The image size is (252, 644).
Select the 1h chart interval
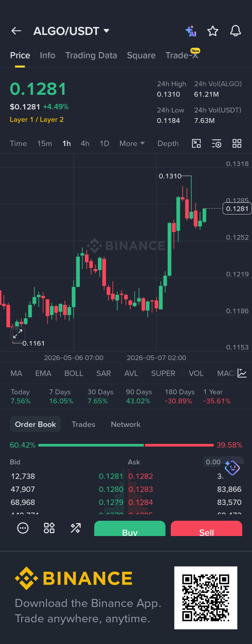pyautogui.click(x=66, y=144)
